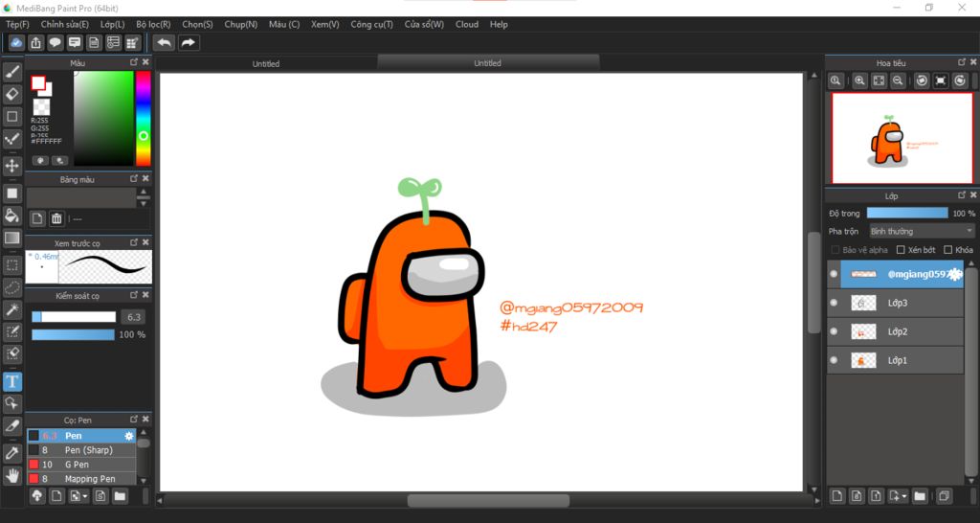The width and height of the screenshot is (980, 523).
Task: Create layer folder in Lớp panel
Action: click(920, 496)
